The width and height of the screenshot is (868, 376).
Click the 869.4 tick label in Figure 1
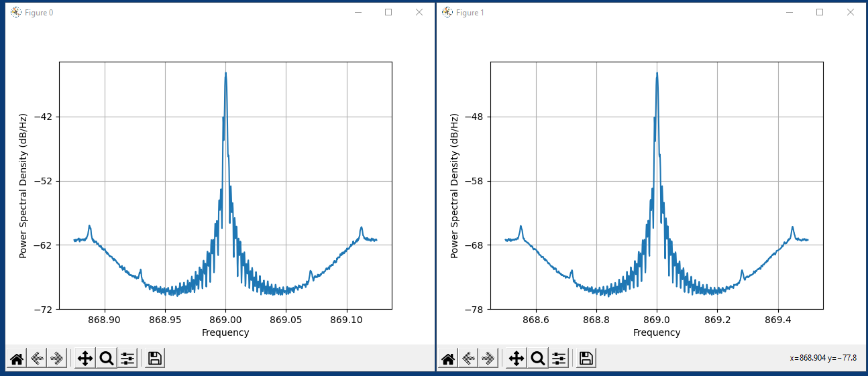pyautogui.click(x=778, y=320)
